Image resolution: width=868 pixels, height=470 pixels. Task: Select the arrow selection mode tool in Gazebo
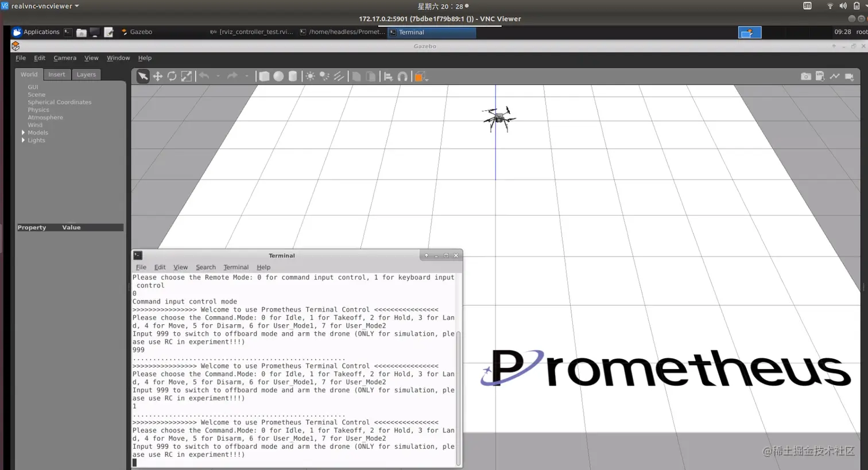pos(143,76)
